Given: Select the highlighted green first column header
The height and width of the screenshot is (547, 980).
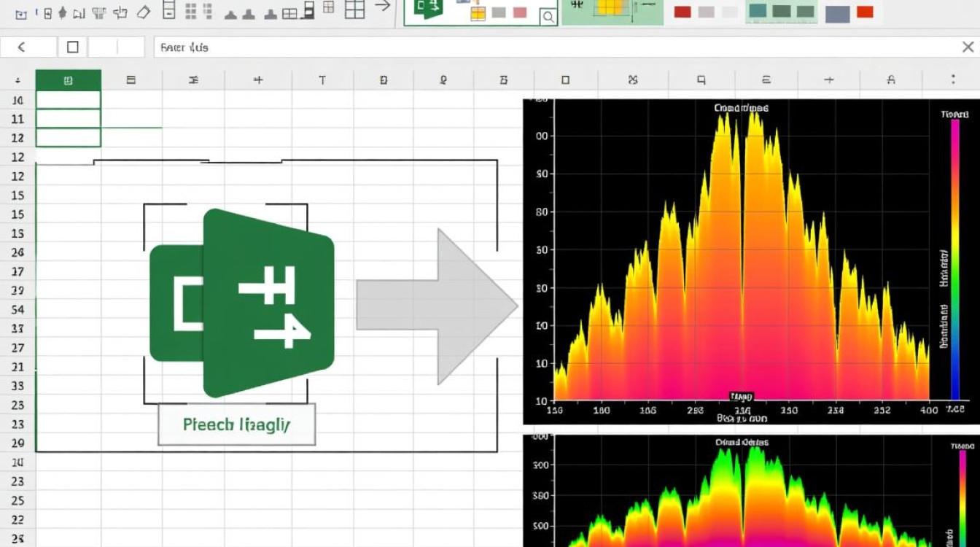Looking at the screenshot, I should point(68,80).
